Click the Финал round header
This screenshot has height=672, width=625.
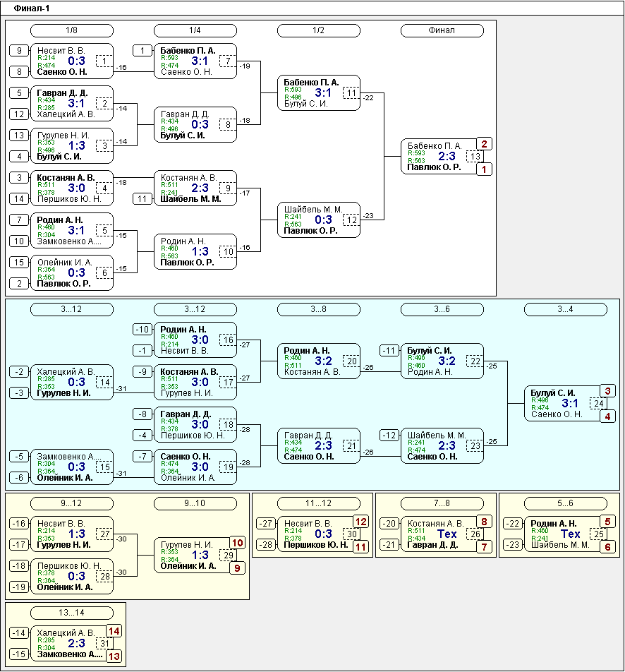[442, 30]
